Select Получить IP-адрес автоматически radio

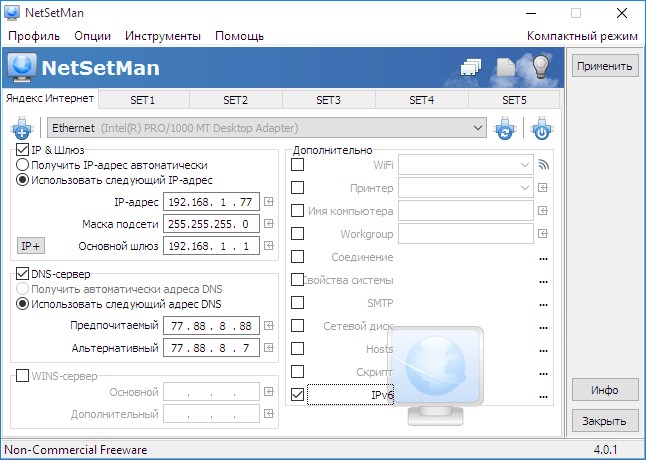pos(22,165)
